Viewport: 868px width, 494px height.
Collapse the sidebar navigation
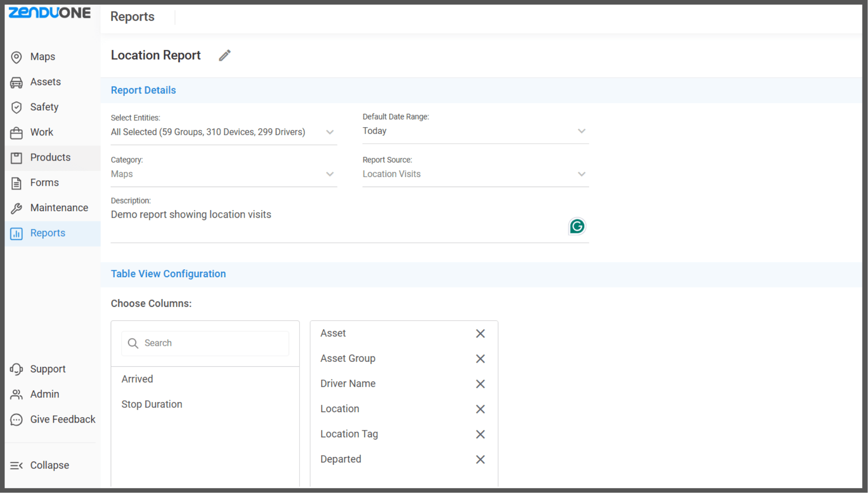click(40, 466)
